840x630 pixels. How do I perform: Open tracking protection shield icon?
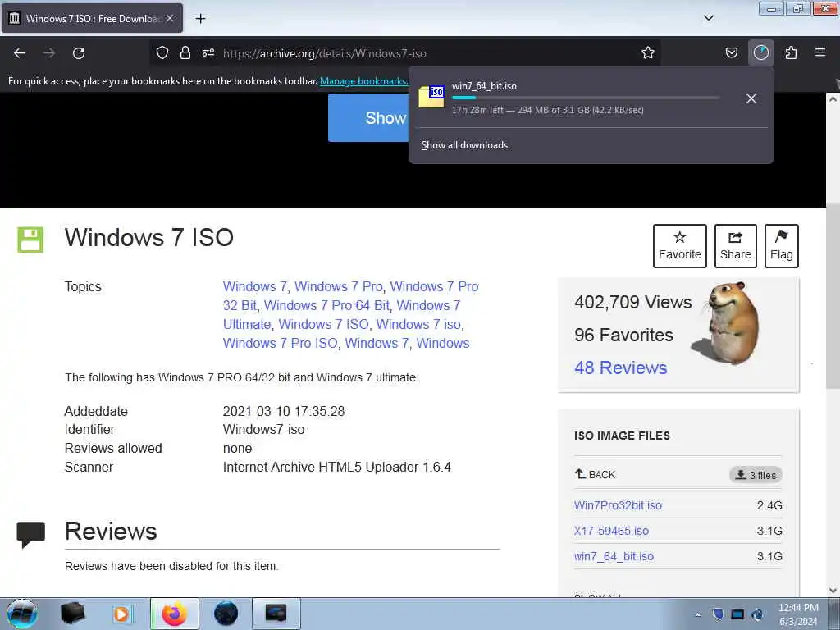coord(162,52)
